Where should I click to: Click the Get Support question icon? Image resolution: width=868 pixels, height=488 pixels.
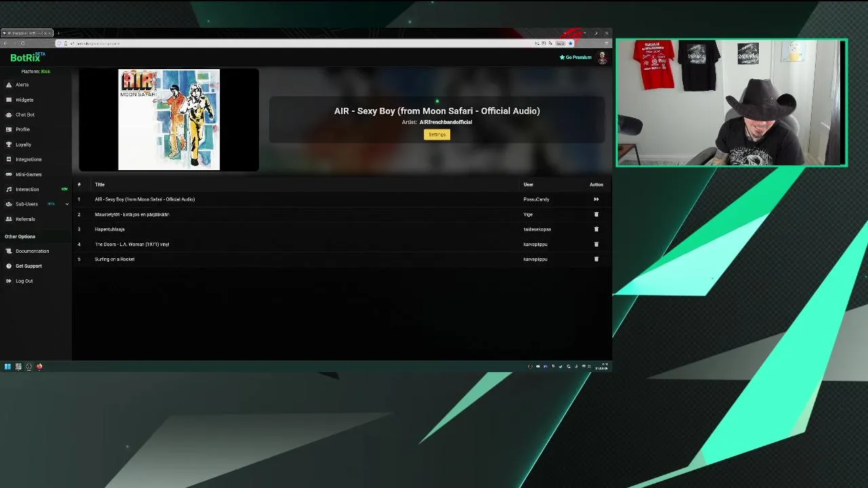click(9, 266)
